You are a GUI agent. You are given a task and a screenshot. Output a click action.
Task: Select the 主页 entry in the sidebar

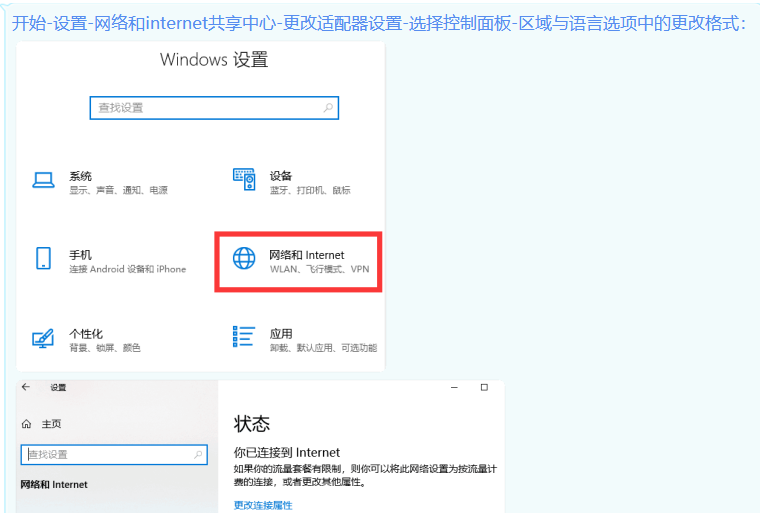point(51,424)
